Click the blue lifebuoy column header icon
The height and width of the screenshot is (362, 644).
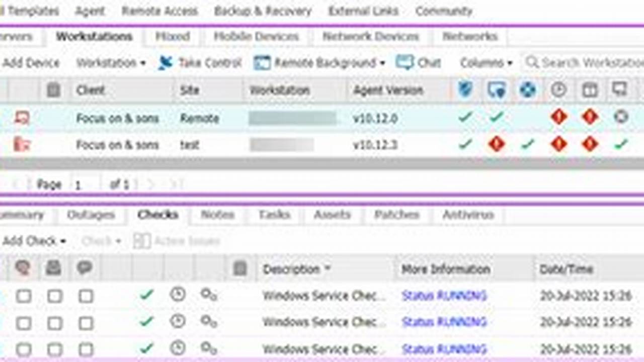point(528,90)
